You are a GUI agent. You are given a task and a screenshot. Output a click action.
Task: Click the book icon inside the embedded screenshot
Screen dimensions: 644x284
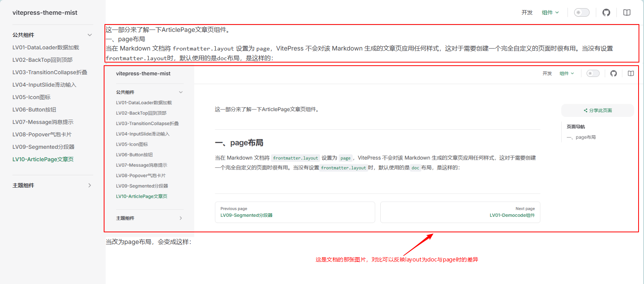click(630, 73)
